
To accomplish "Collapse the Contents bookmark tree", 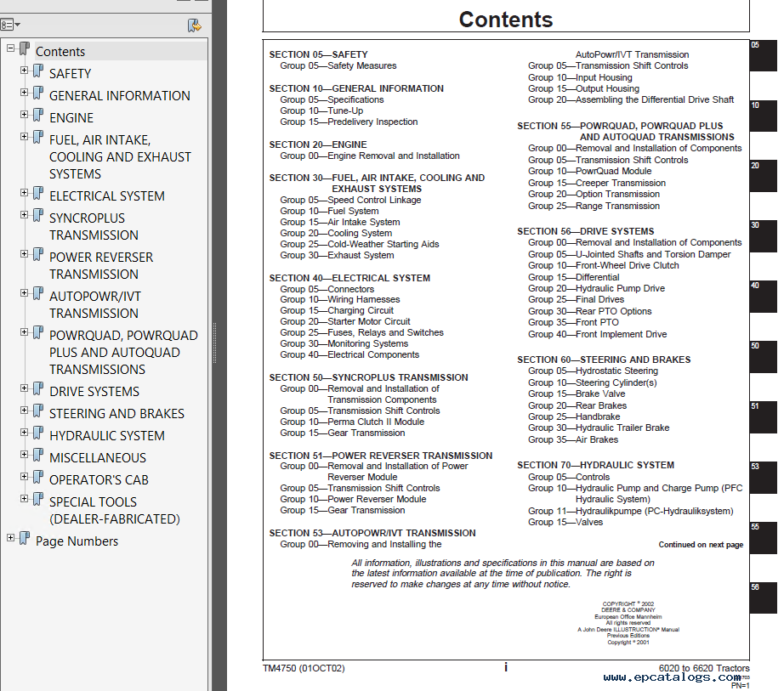I will [x=10, y=48].
